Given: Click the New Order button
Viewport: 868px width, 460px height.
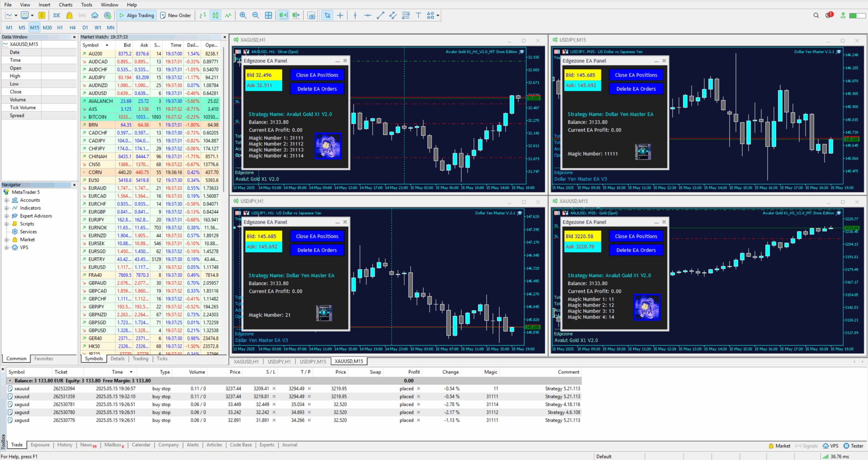Looking at the screenshot, I should [x=176, y=15].
